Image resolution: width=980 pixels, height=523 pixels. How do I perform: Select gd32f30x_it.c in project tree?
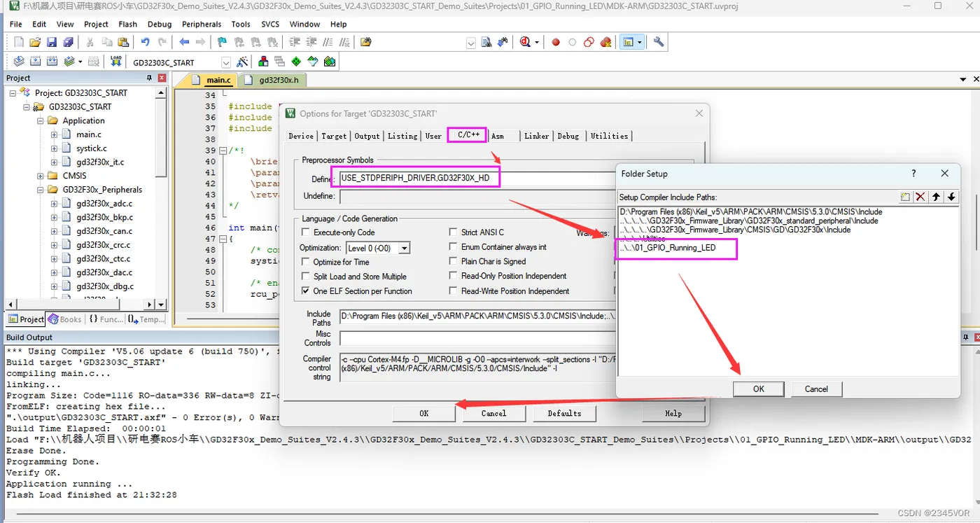(100, 162)
